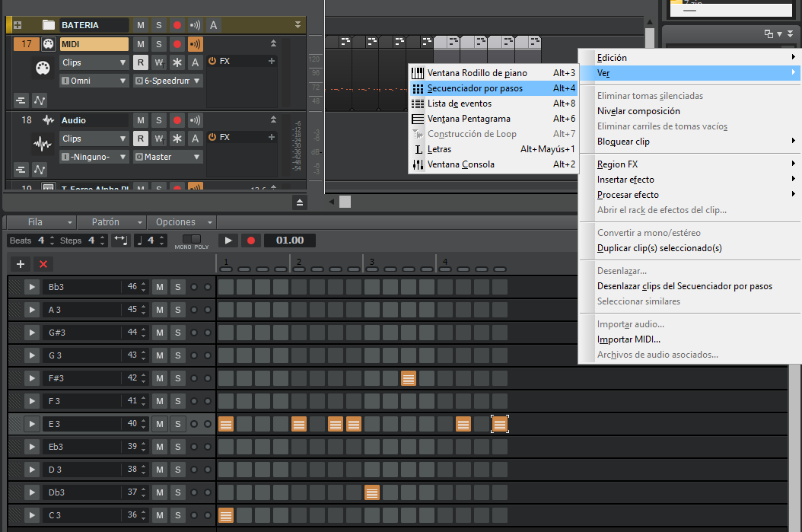Toggle MONO POLY switch

[x=192, y=239]
